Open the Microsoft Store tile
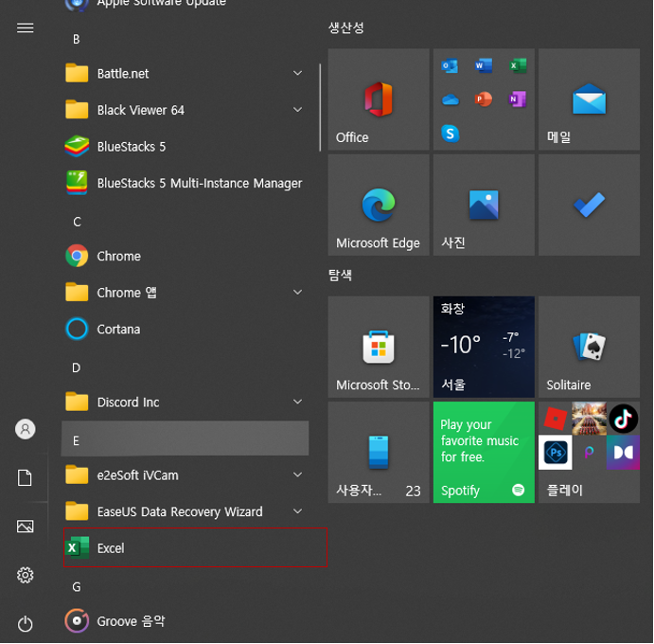Image resolution: width=654 pixels, height=644 pixels. click(379, 347)
